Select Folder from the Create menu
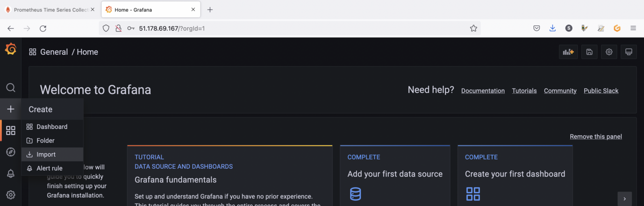This screenshot has width=644, height=206. (x=52, y=141)
